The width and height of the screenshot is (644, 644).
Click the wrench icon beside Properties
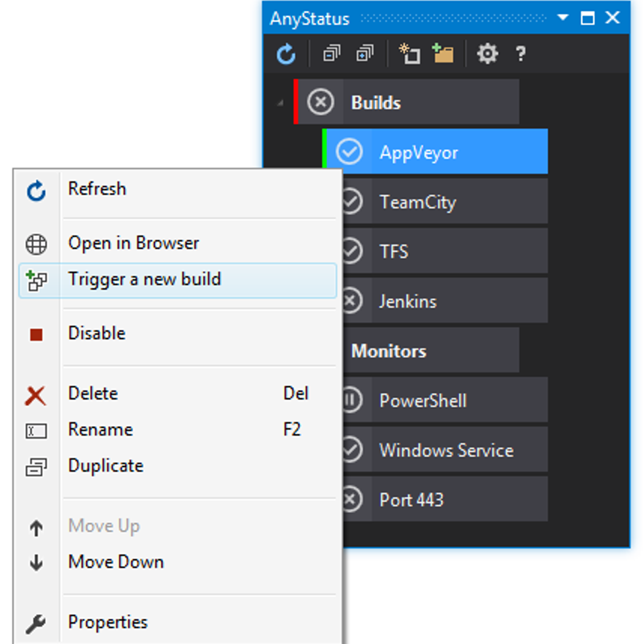36,624
